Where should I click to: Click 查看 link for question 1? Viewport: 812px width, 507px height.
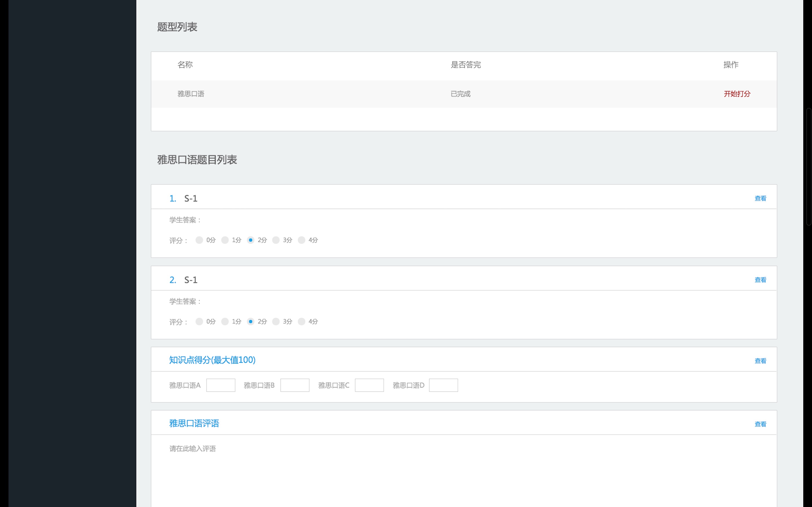[x=760, y=199]
